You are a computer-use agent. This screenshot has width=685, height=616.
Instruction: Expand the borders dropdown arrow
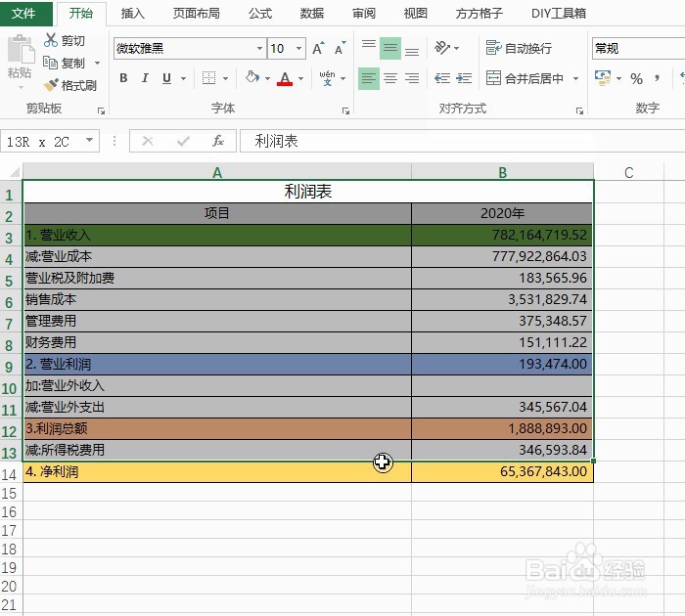coord(225,78)
